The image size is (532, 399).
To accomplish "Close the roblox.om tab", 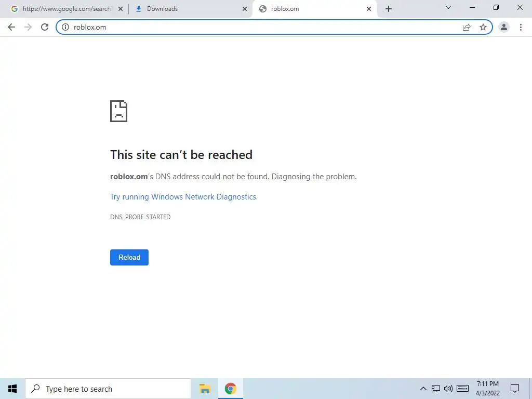I will [x=369, y=9].
